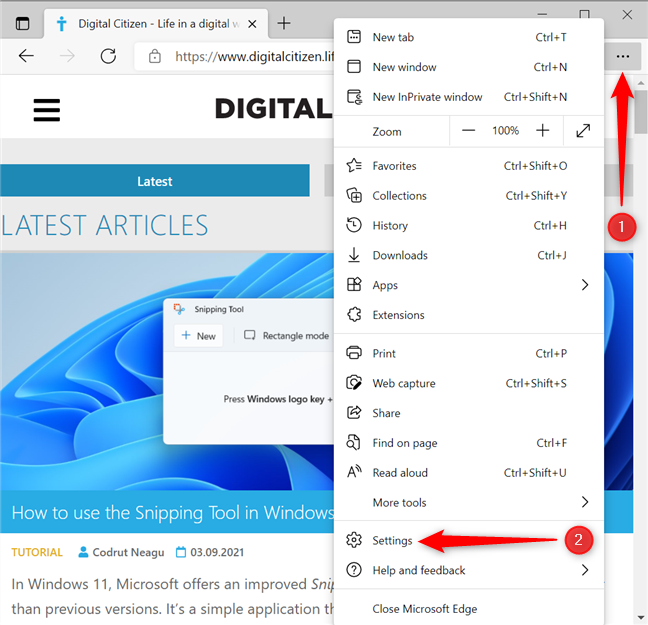
Task: Click the Favorites star icon
Action: pos(354,165)
